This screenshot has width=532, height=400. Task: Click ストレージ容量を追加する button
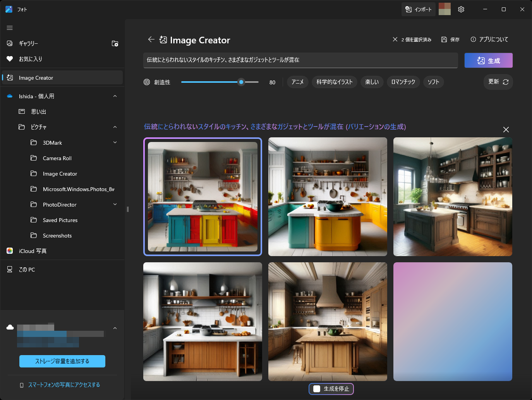62,361
